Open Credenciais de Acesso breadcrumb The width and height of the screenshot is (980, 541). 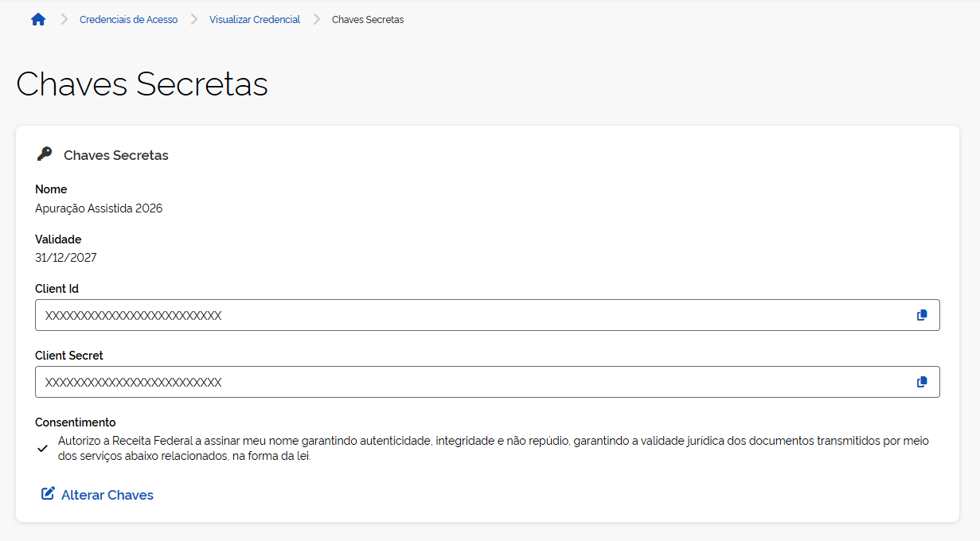tap(129, 20)
